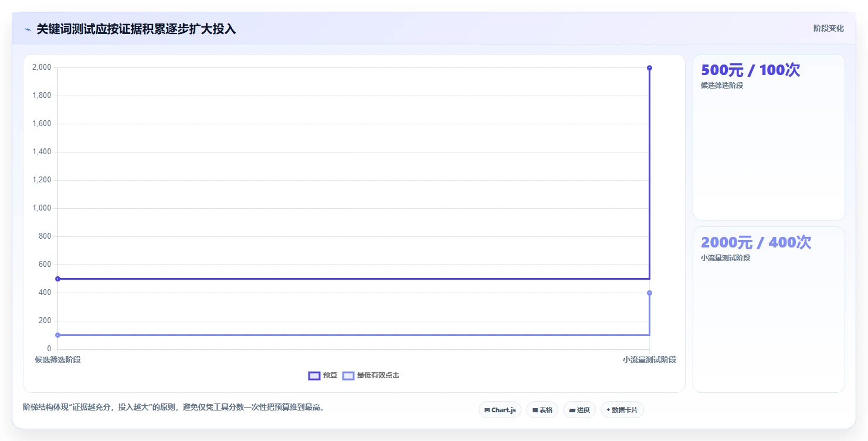The height and width of the screenshot is (441, 868).
Task: Click the 200 y-axis label
Action: click(45, 321)
